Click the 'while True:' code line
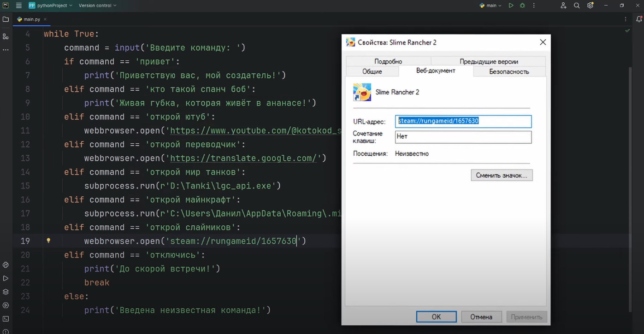Image resolution: width=644 pixels, height=334 pixels. (x=71, y=34)
